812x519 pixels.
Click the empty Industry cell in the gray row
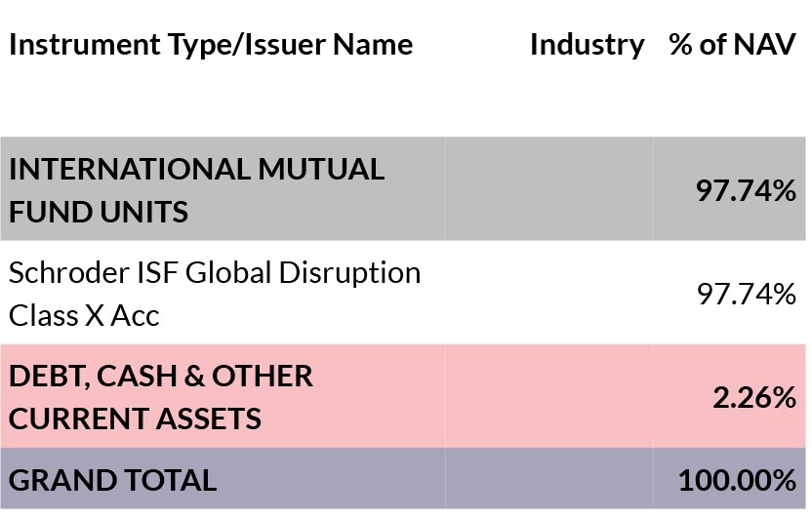548,189
